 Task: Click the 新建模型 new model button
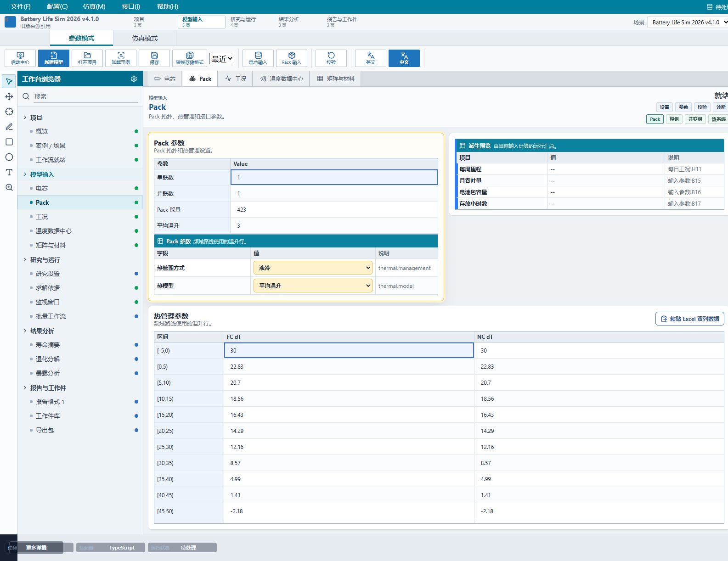coord(54,58)
